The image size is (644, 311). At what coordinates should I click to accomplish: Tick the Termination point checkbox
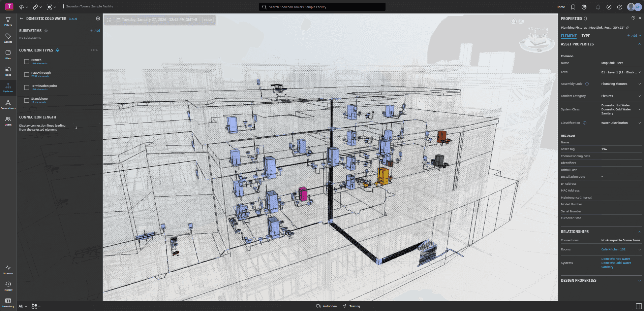[x=27, y=88]
